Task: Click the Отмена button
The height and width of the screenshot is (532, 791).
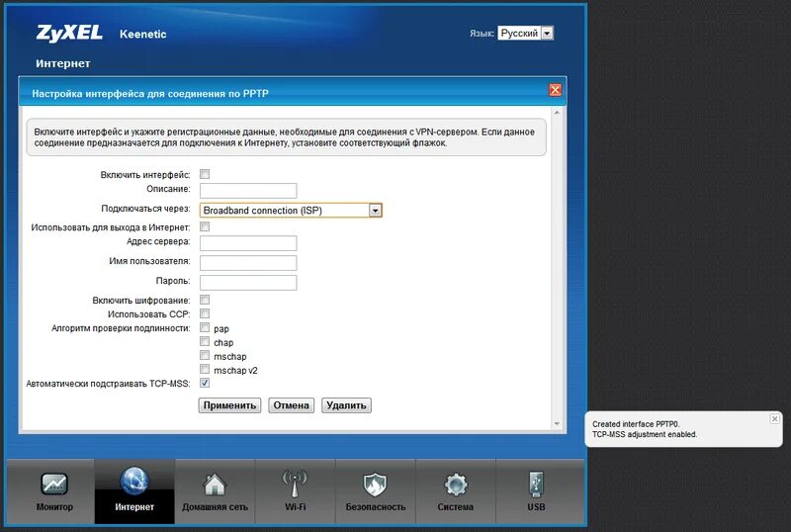Action: point(291,405)
